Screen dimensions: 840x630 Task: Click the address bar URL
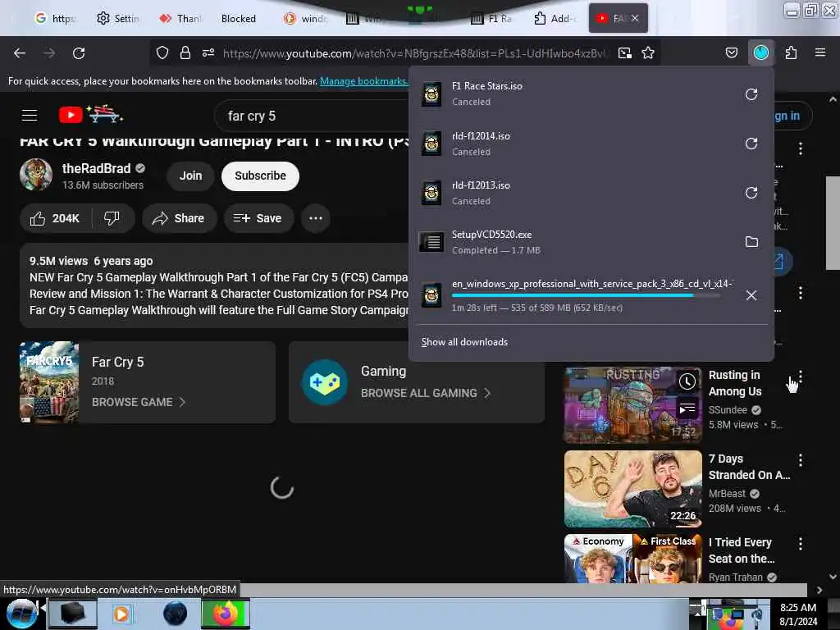[x=416, y=53]
